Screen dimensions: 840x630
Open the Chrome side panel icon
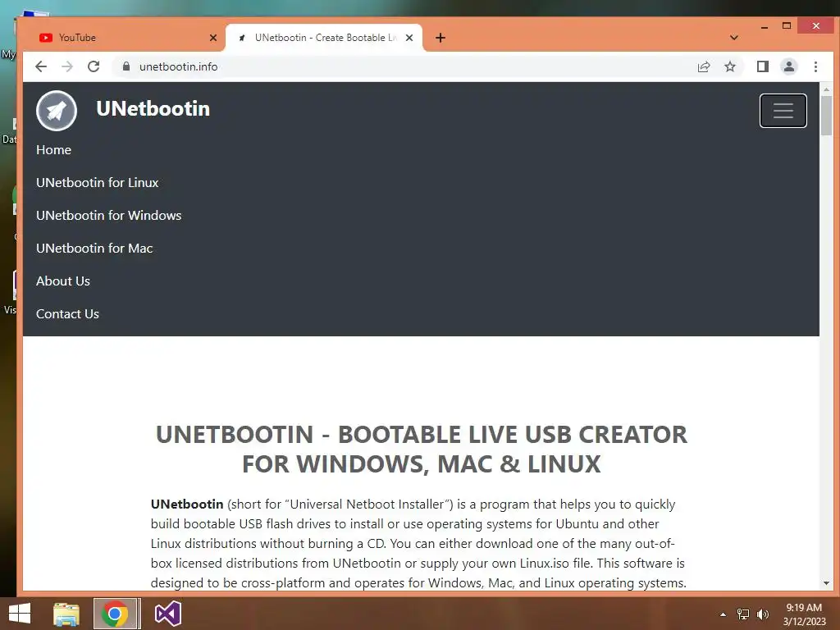click(x=762, y=66)
